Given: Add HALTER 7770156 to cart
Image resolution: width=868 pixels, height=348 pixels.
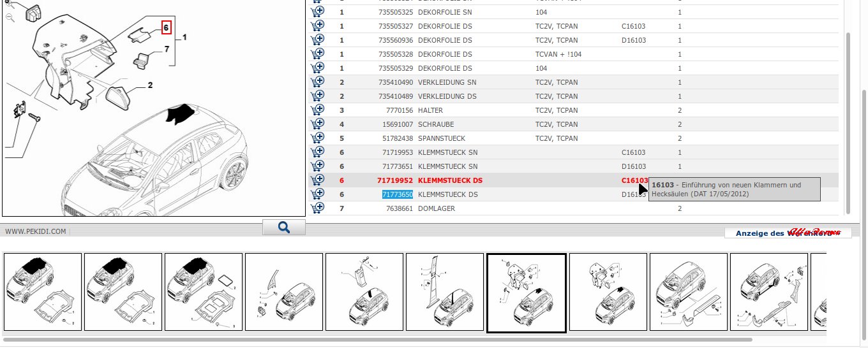Looking at the screenshot, I should tap(317, 110).
